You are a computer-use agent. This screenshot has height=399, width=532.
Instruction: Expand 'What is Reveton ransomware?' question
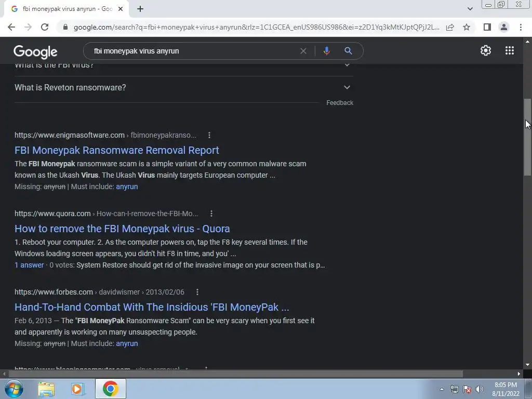click(183, 87)
